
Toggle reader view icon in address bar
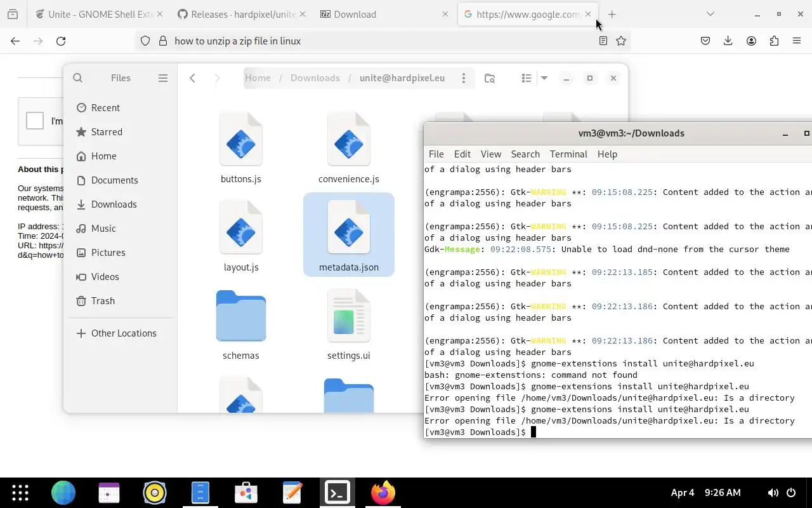(603, 41)
